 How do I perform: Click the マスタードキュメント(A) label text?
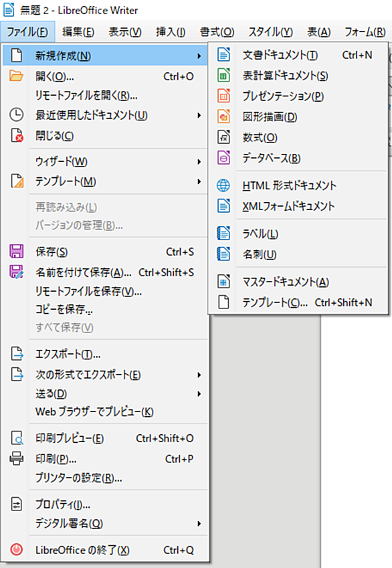pos(286,282)
